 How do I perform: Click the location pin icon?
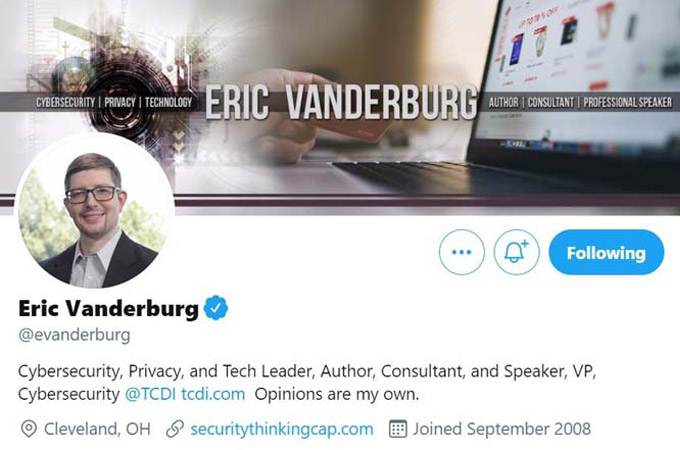tap(29, 429)
